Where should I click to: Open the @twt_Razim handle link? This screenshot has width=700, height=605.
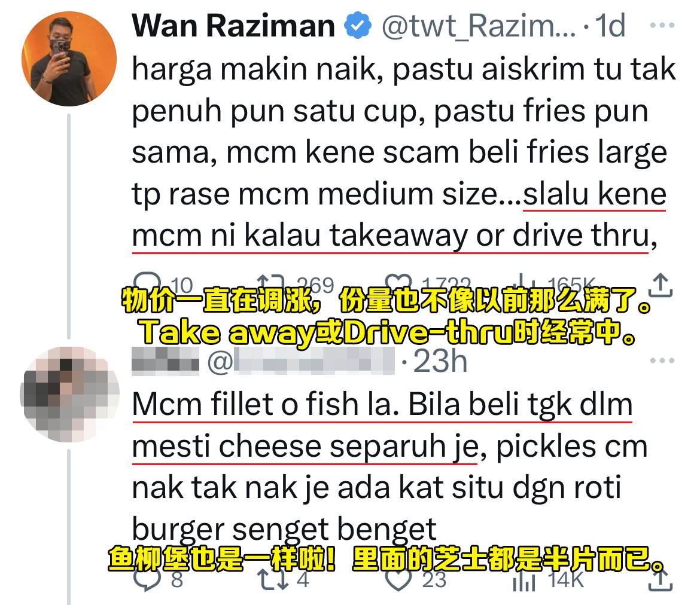pyautogui.click(x=479, y=26)
